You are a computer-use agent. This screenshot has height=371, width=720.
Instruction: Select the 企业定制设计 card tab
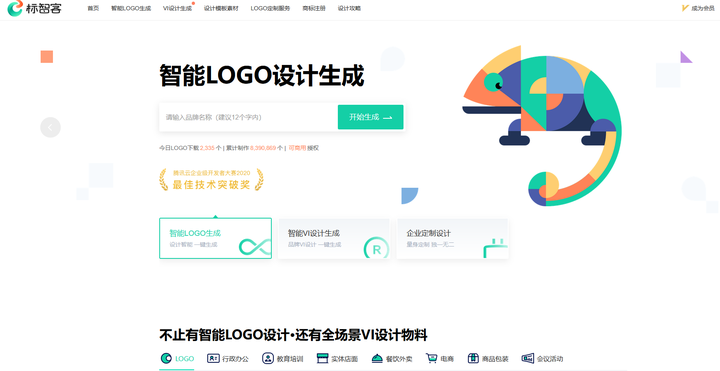click(x=452, y=238)
